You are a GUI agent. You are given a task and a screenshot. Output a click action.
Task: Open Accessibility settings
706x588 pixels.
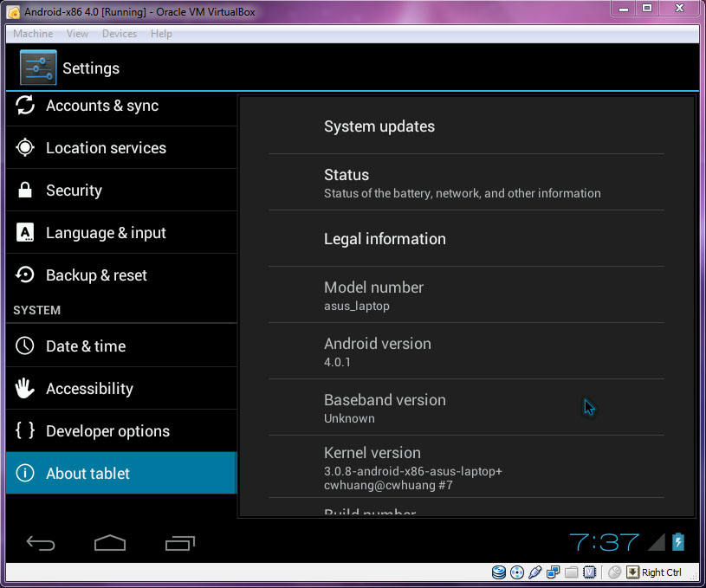pos(121,388)
